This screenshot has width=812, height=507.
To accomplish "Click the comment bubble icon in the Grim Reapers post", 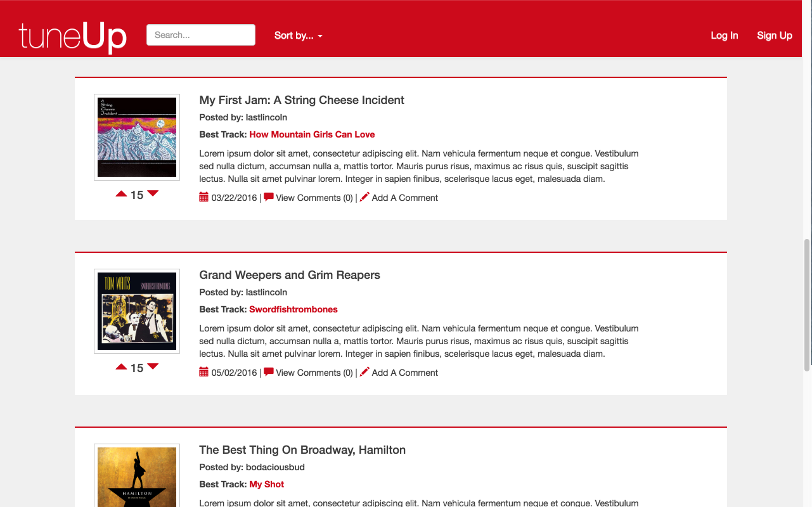I will 269,372.
